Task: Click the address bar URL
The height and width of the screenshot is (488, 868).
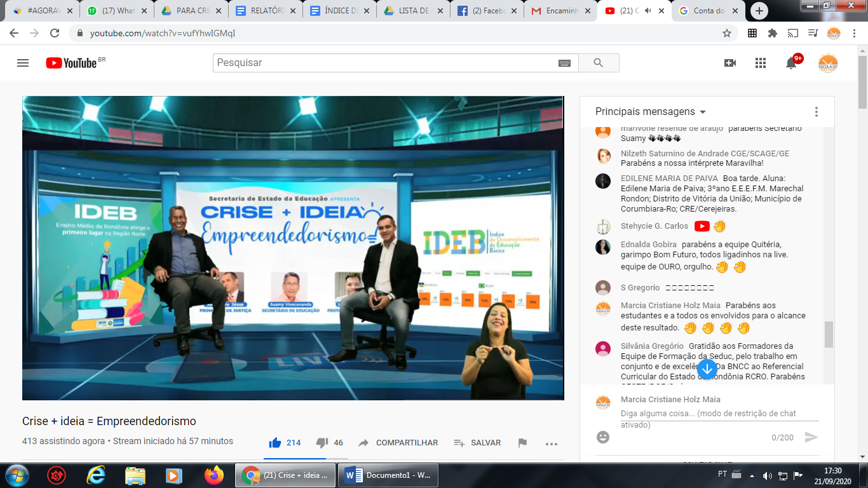Action: click(163, 33)
